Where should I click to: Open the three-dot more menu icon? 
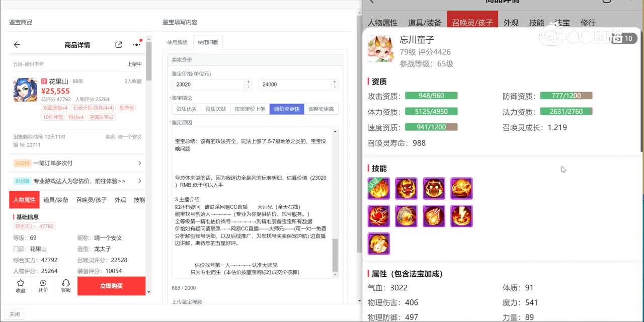click(136, 45)
